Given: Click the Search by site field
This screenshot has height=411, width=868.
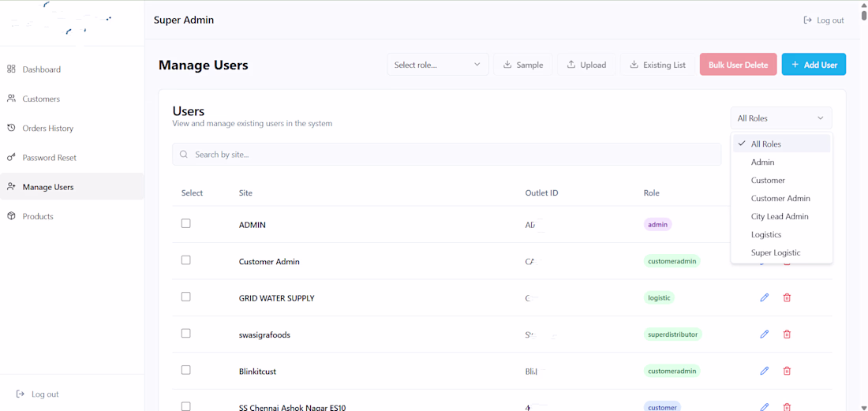Looking at the screenshot, I should coord(446,155).
